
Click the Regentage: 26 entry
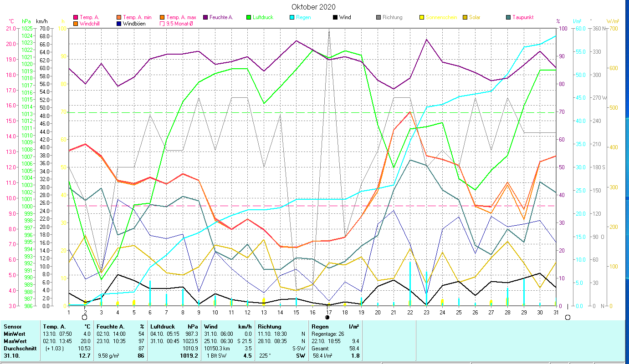click(328, 334)
